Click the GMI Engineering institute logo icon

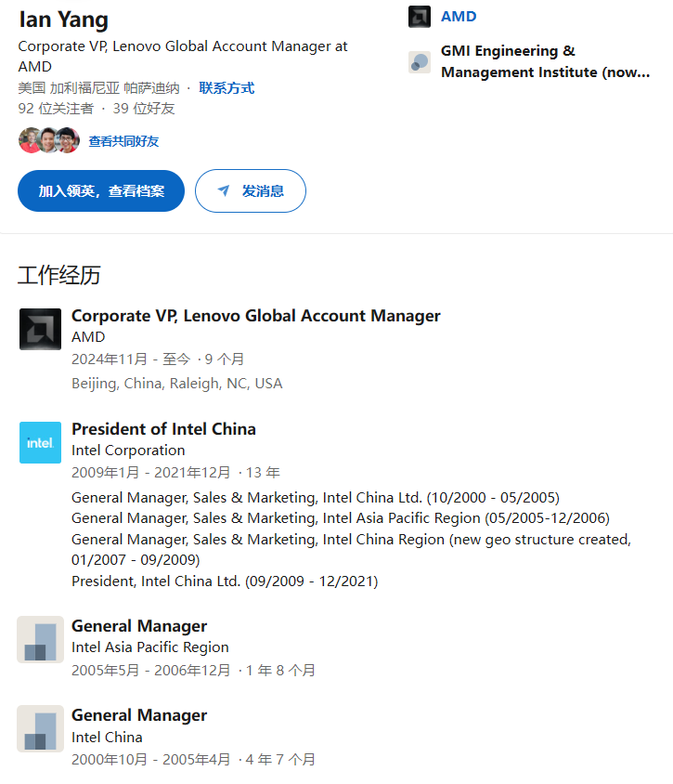pyautogui.click(x=420, y=62)
